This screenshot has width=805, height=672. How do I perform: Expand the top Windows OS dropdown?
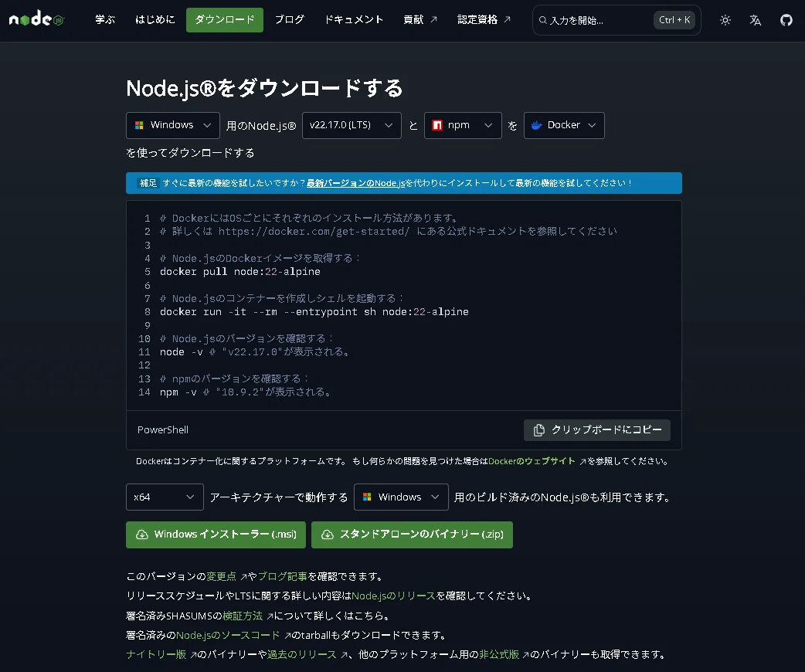coord(172,125)
